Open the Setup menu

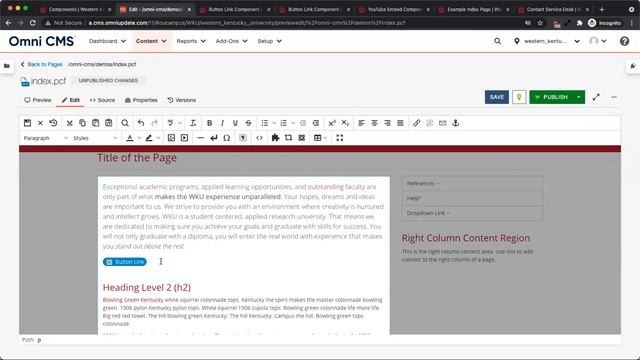pos(269,41)
